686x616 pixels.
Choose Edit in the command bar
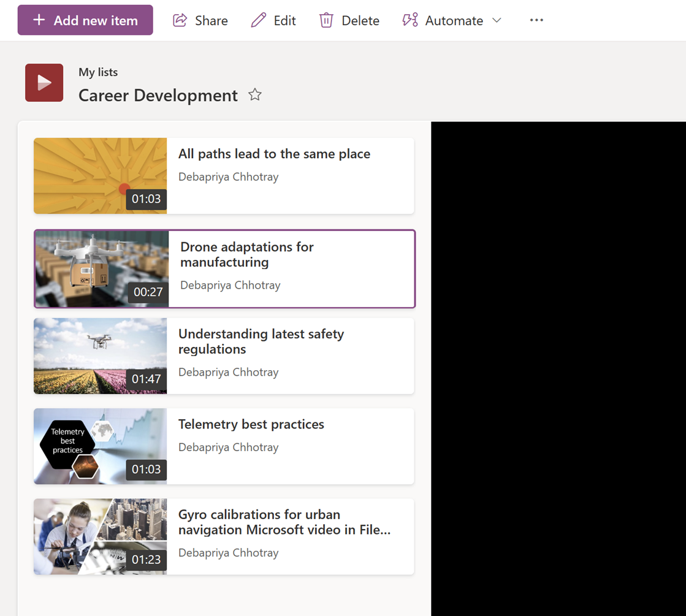pos(273,21)
